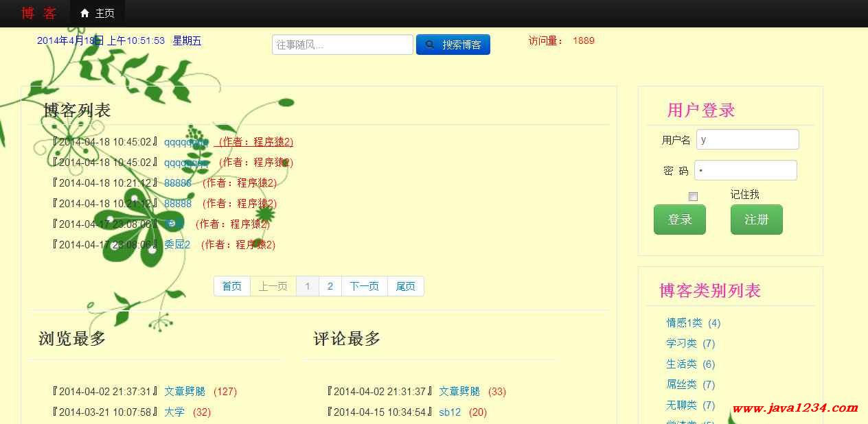The height and width of the screenshot is (424, 868).
Task: Open the 情感1类 category
Action: click(684, 322)
